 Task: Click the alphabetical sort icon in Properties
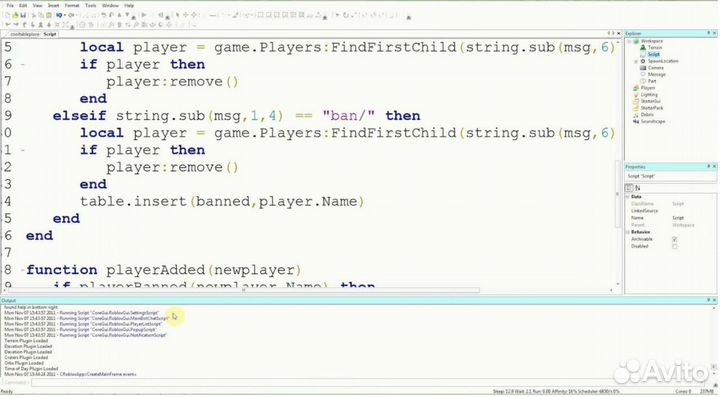[638, 188]
